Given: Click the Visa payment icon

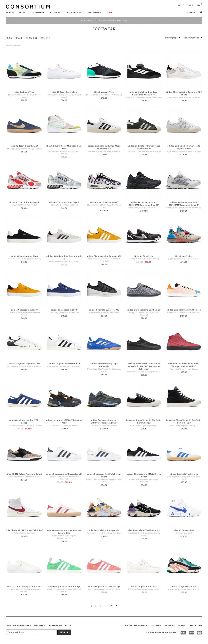Looking at the screenshot, I should coord(183,632).
